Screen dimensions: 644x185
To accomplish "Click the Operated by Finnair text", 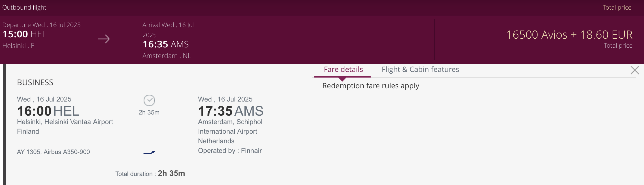I will [x=230, y=151].
